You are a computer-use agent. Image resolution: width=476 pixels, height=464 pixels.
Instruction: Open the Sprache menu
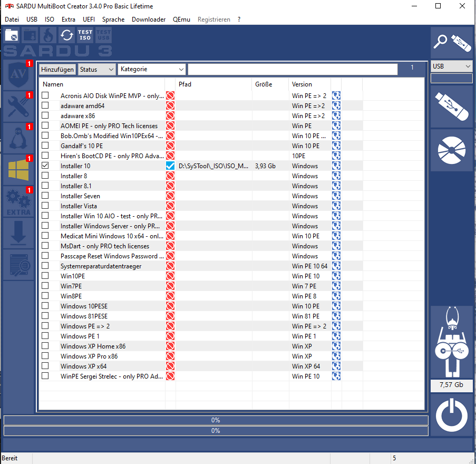pos(113,20)
